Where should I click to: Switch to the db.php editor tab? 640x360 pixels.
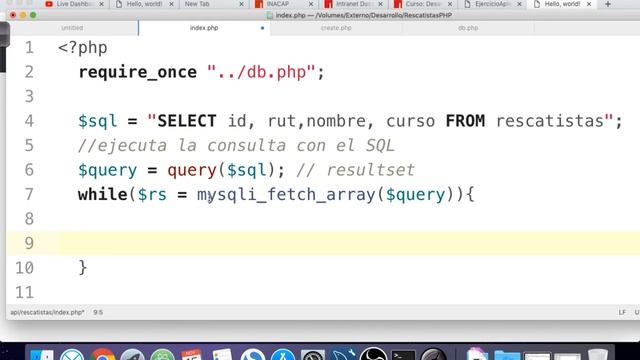(x=468, y=28)
